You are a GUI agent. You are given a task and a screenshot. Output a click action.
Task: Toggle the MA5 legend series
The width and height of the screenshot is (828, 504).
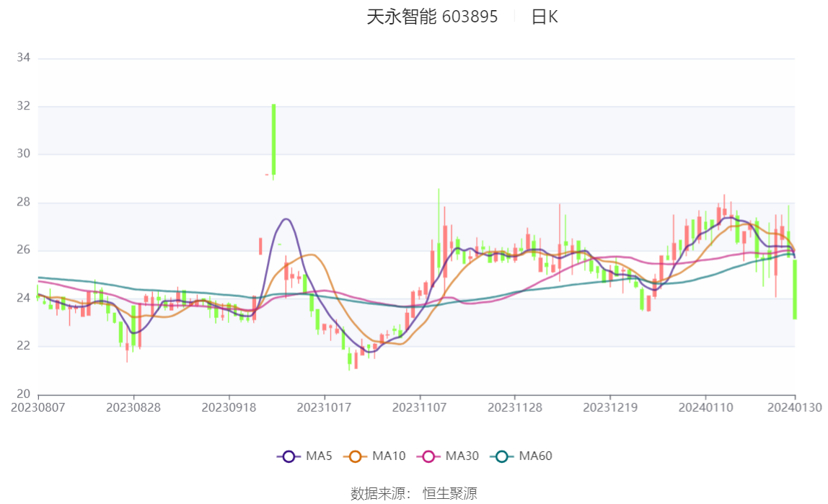[x=304, y=456]
